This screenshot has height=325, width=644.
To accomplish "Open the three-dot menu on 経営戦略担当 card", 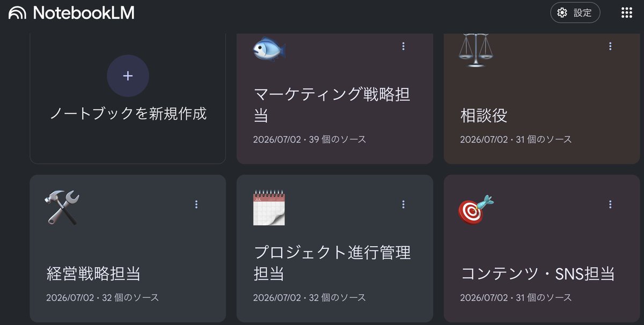I will tap(196, 204).
